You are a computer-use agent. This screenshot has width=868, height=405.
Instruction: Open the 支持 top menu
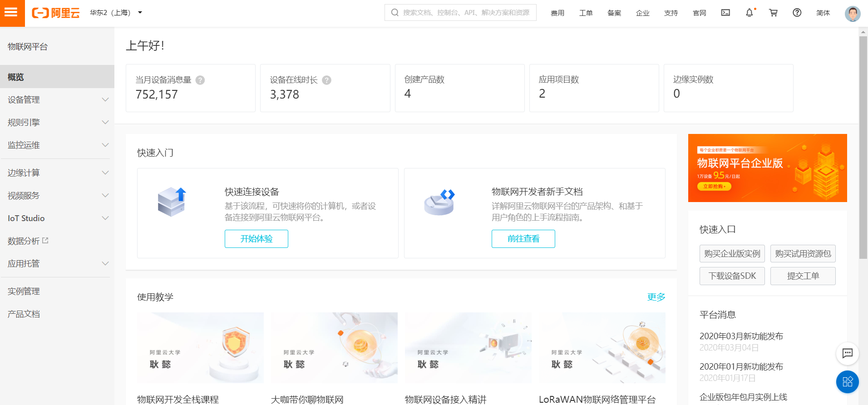(x=671, y=13)
